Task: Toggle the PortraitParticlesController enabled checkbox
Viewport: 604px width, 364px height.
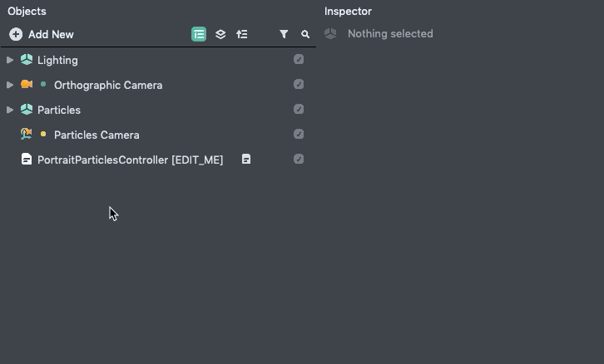Action: pyautogui.click(x=299, y=160)
